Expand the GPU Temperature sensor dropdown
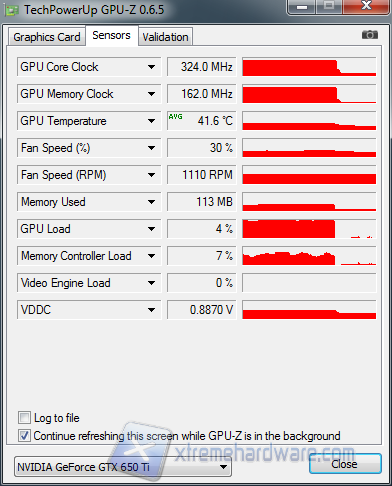The height and width of the screenshot is (486, 392). (151, 121)
